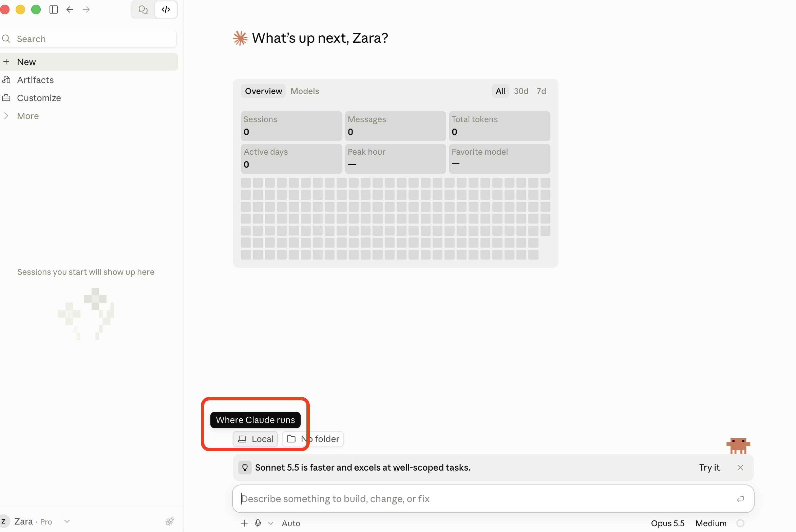Dismiss the Sonnet 5.5 suggestion banner
Screen dimensions: 796x532
[740, 468]
